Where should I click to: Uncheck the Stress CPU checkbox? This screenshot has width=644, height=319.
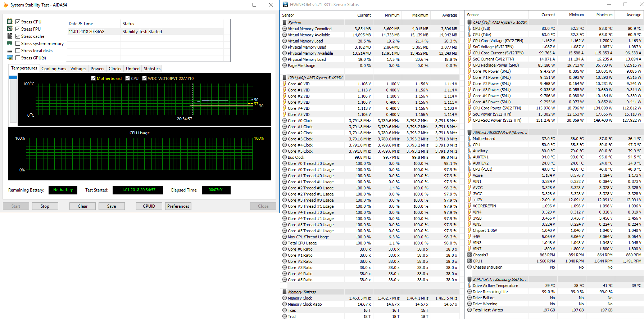tap(18, 22)
